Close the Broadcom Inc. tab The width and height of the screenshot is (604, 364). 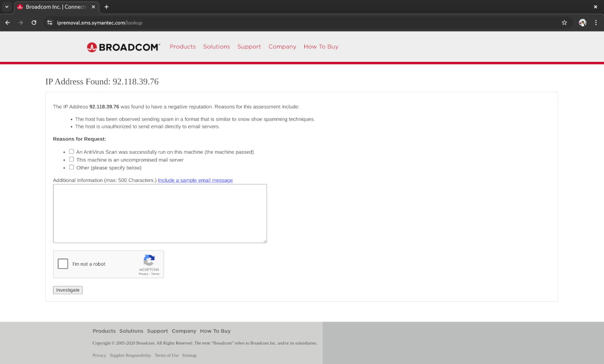(x=93, y=7)
